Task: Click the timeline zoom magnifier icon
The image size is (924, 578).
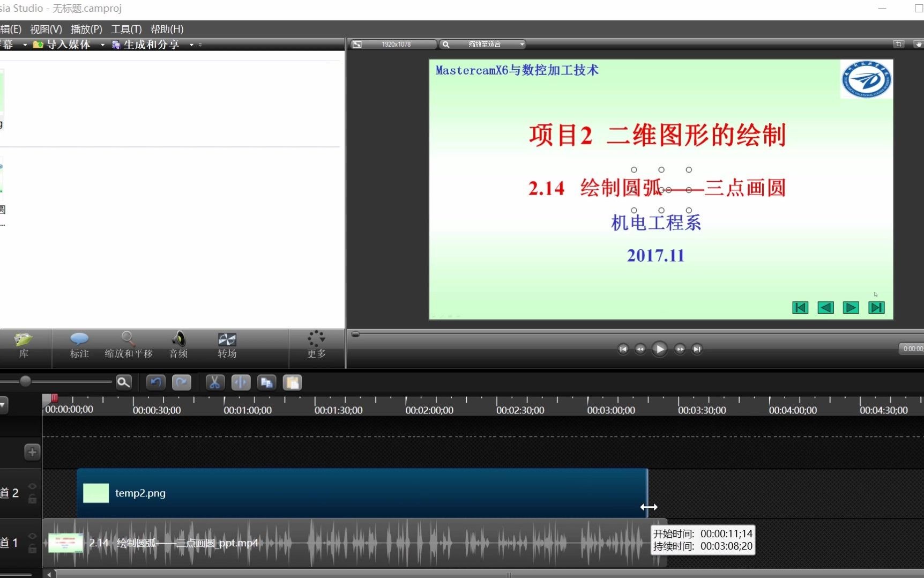Action: click(x=124, y=382)
